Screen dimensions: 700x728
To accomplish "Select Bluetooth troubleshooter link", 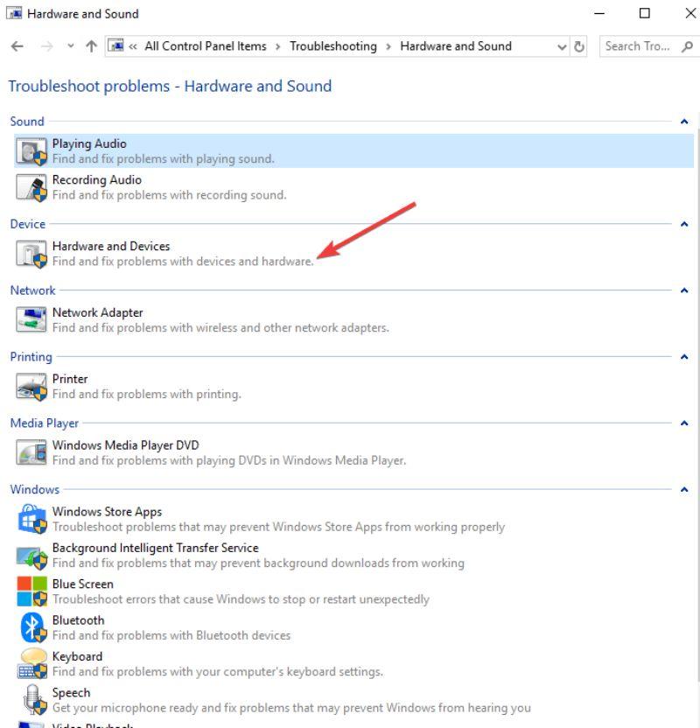I will click(x=78, y=620).
